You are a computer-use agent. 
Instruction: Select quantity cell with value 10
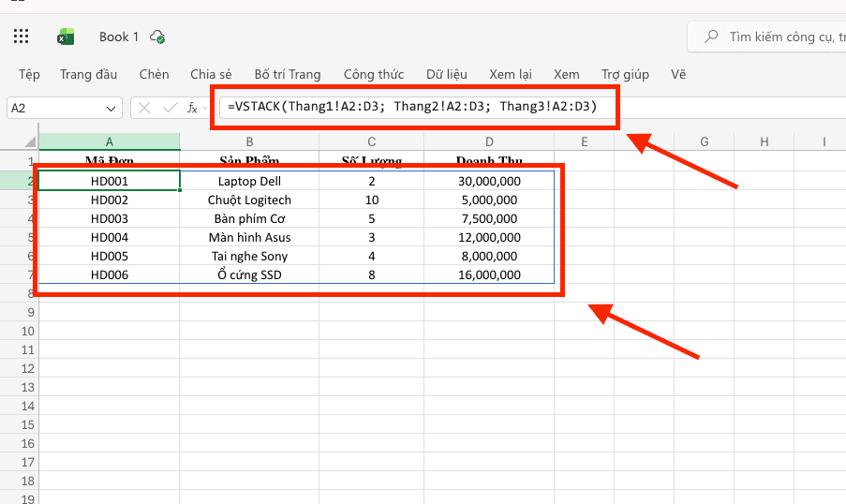(371, 200)
